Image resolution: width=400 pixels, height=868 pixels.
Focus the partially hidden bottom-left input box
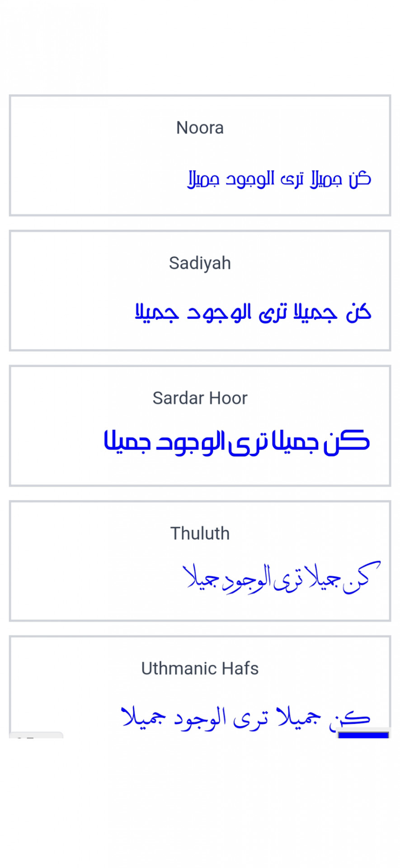[36, 735]
